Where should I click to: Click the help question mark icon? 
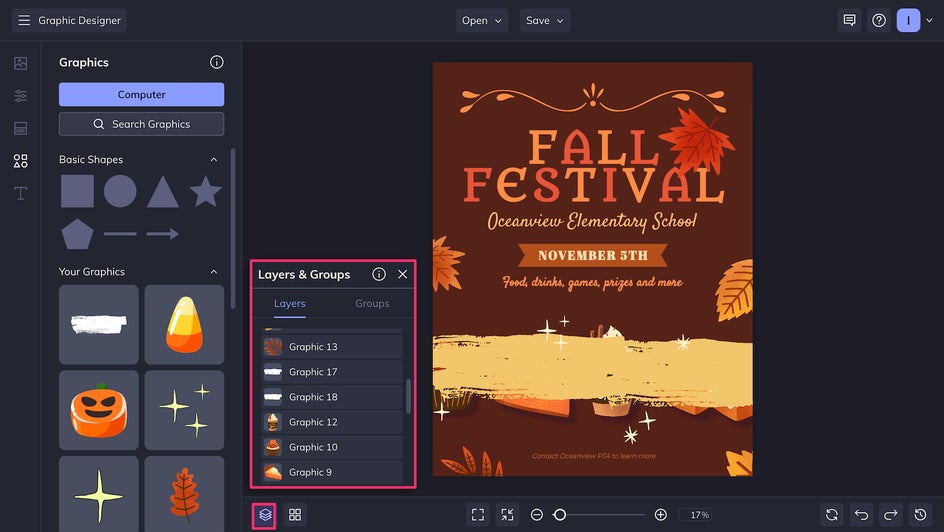879,20
